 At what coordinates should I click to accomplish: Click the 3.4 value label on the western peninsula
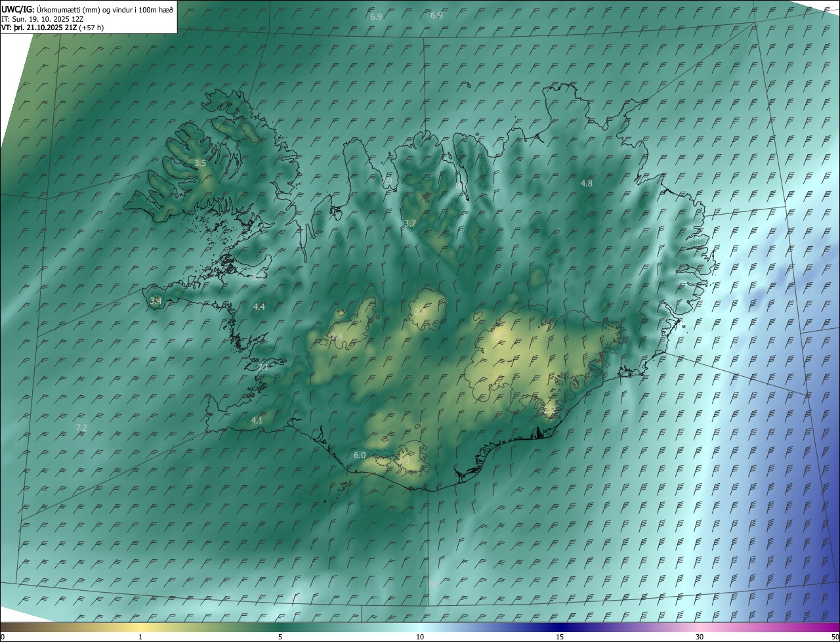(x=156, y=301)
